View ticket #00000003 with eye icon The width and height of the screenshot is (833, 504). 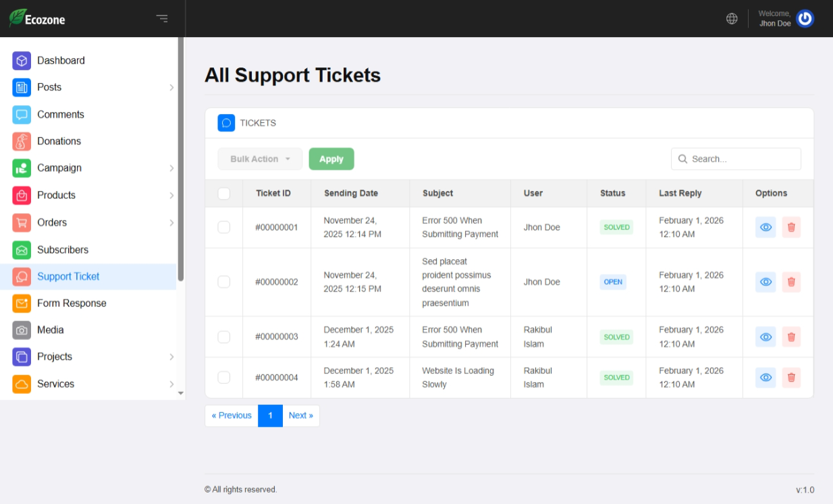click(765, 337)
